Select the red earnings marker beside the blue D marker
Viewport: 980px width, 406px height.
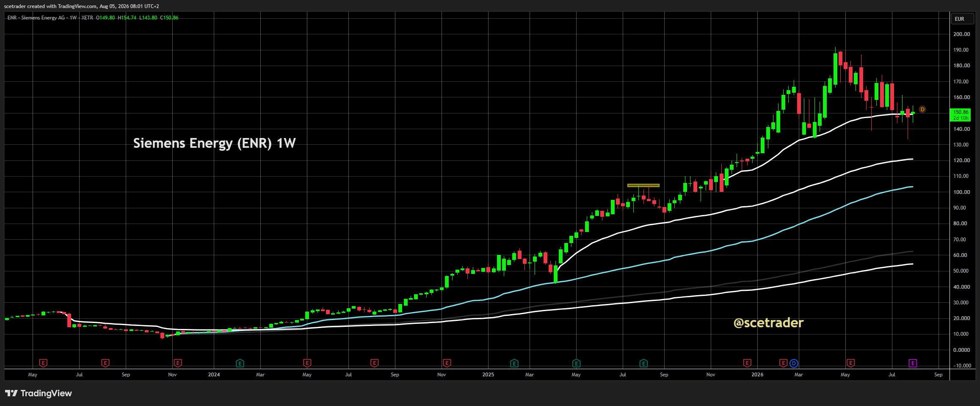point(784,363)
